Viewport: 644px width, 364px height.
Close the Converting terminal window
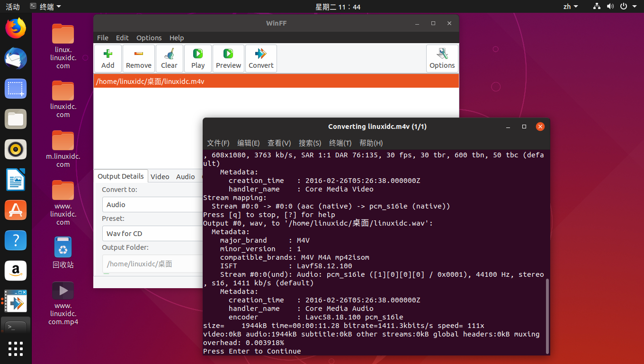click(x=540, y=127)
